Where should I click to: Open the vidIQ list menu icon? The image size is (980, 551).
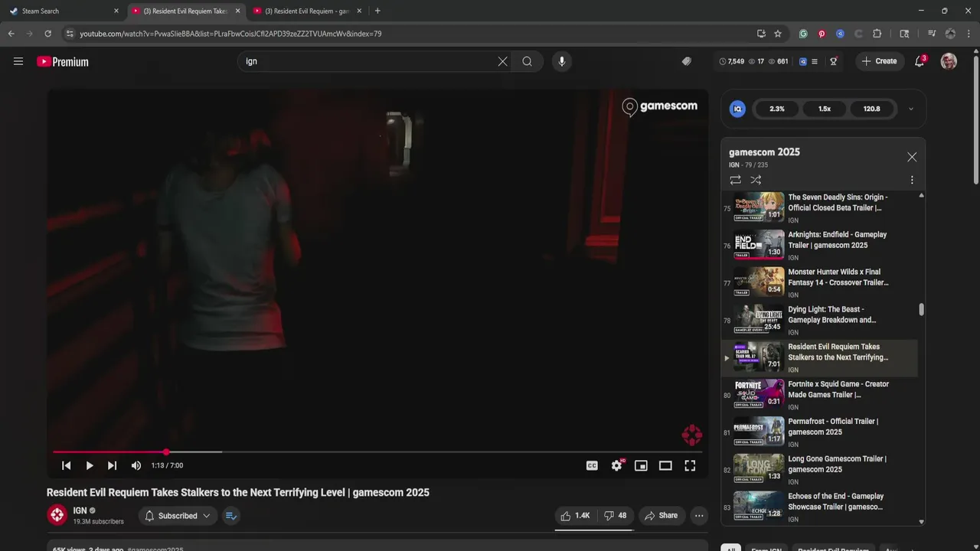pos(815,61)
